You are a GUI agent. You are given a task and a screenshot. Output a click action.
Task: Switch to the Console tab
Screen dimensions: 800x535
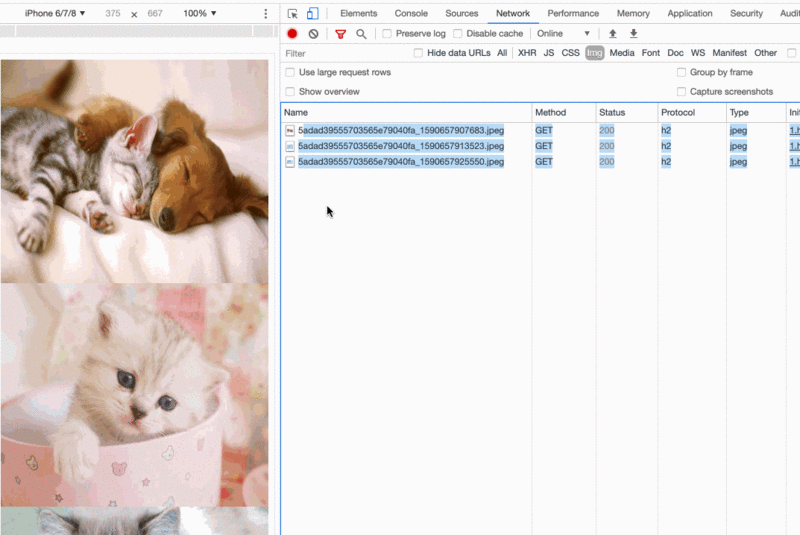pos(411,13)
